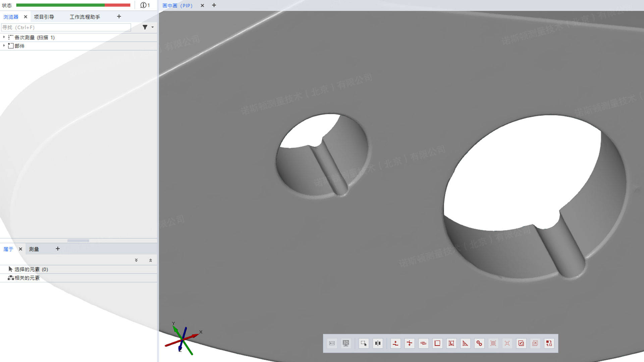The width and height of the screenshot is (644, 362).
Task: Open the filter dropdown arrow
Action: pos(153,27)
